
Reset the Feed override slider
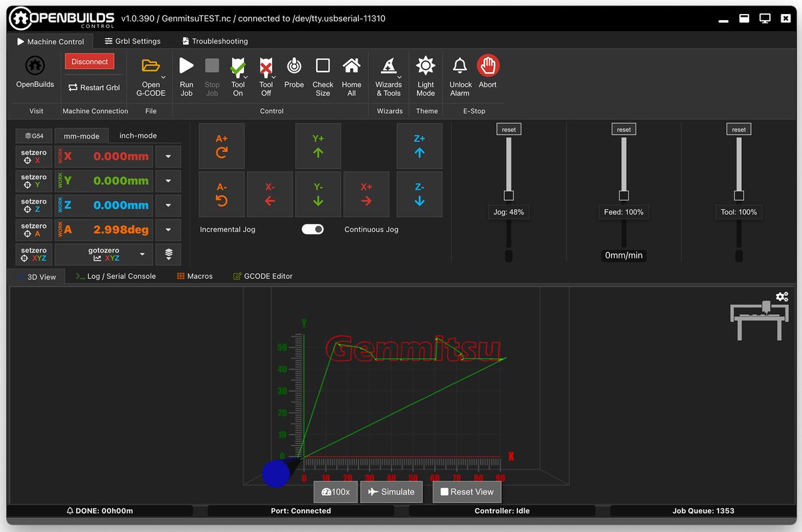pyautogui.click(x=624, y=130)
